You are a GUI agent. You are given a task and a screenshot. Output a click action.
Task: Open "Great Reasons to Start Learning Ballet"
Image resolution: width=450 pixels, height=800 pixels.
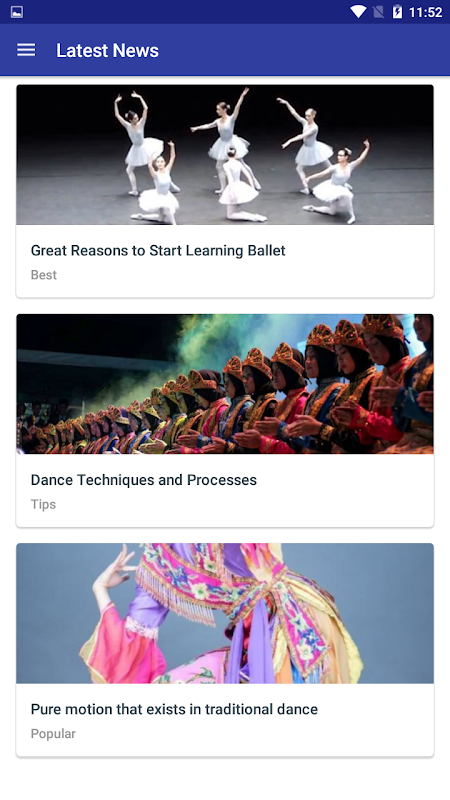point(158,251)
